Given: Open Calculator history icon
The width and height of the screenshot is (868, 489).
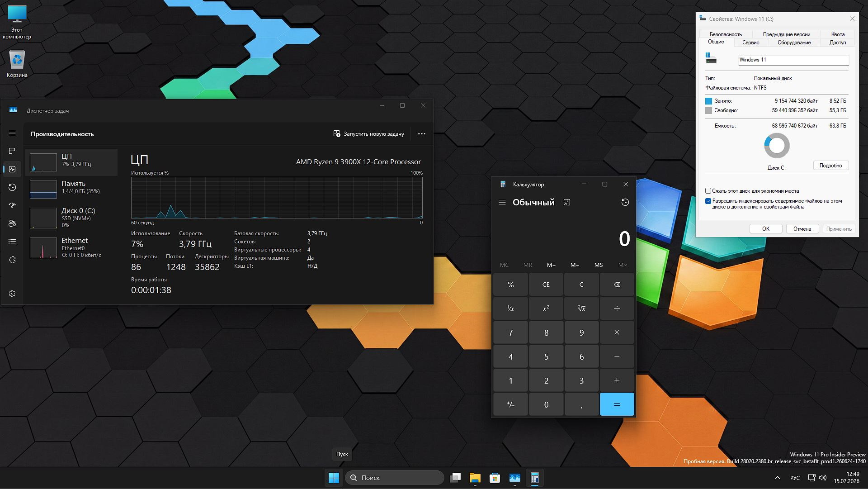Looking at the screenshot, I should [625, 202].
